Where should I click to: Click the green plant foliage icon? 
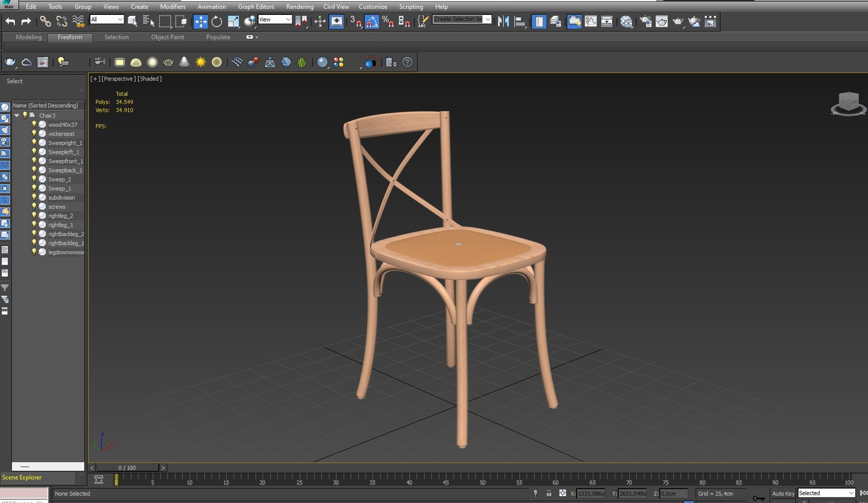[302, 62]
